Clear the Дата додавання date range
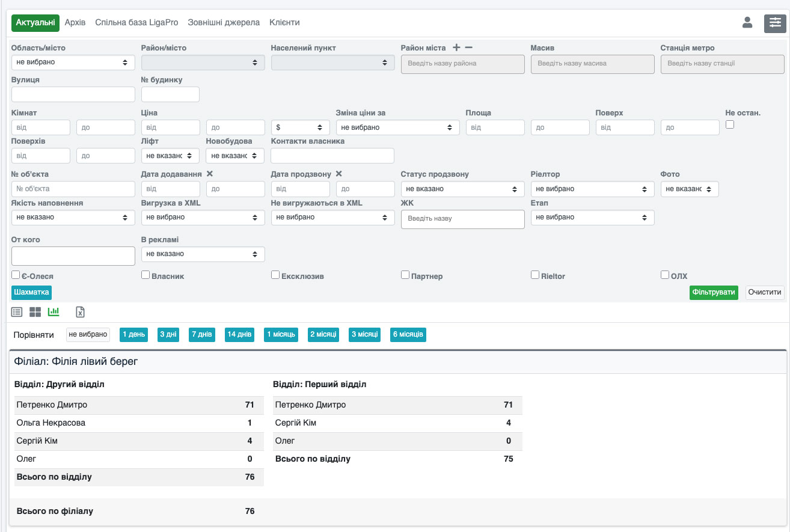 210,174
